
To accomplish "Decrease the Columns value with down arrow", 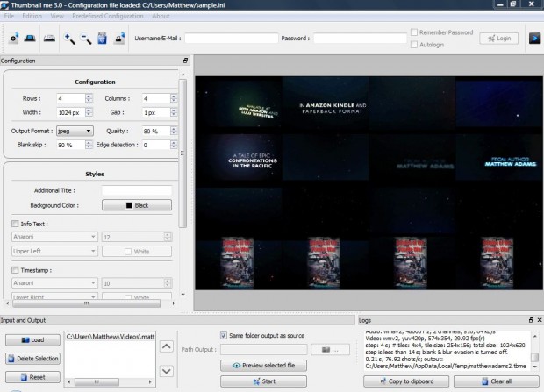I will pyautogui.click(x=174, y=101).
